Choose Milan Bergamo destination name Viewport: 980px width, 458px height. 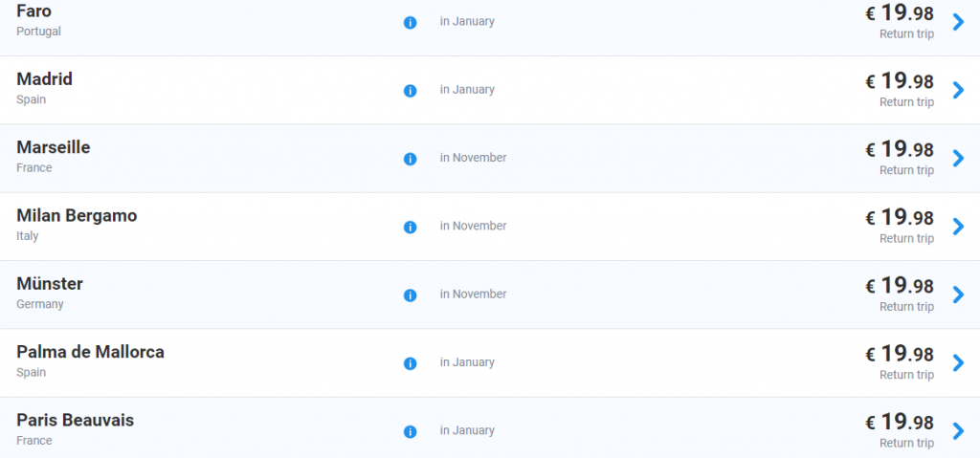click(x=77, y=216)
